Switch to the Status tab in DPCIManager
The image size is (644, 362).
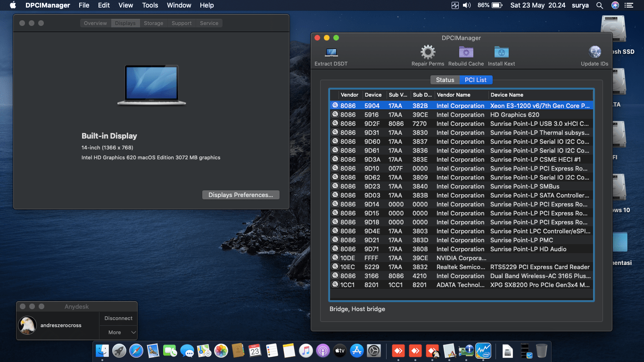445,80
